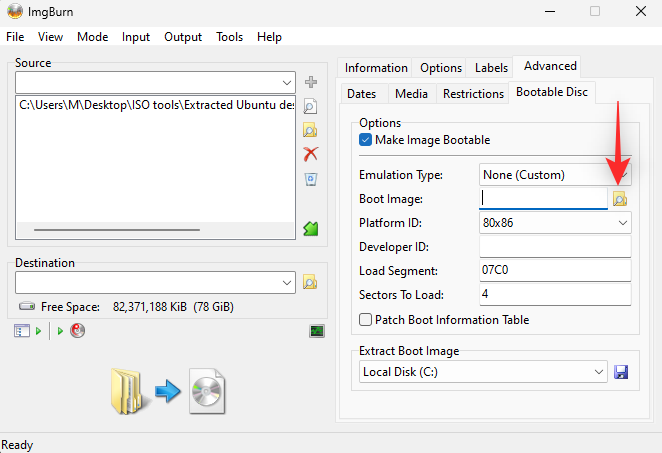Open the Input menu
This screenshot has height=453, width=662.
coord(136,37)
